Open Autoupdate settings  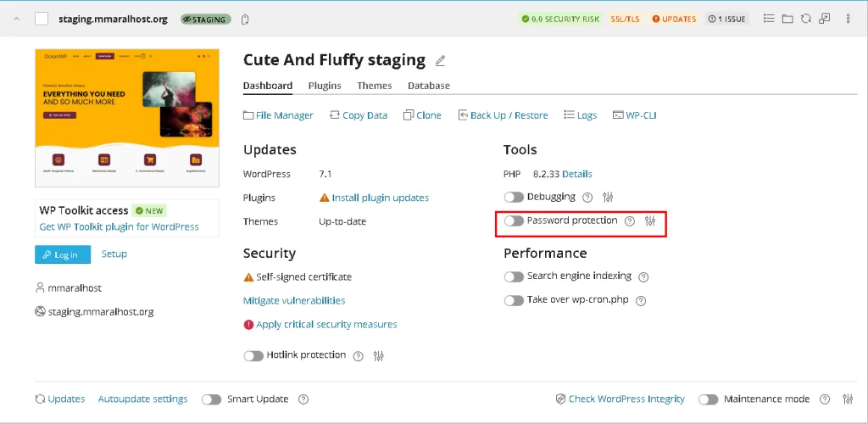tap(142, 399)
